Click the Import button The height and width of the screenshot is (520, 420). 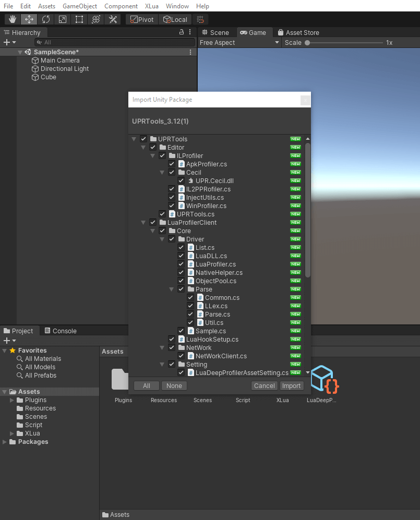click(291, 386)
